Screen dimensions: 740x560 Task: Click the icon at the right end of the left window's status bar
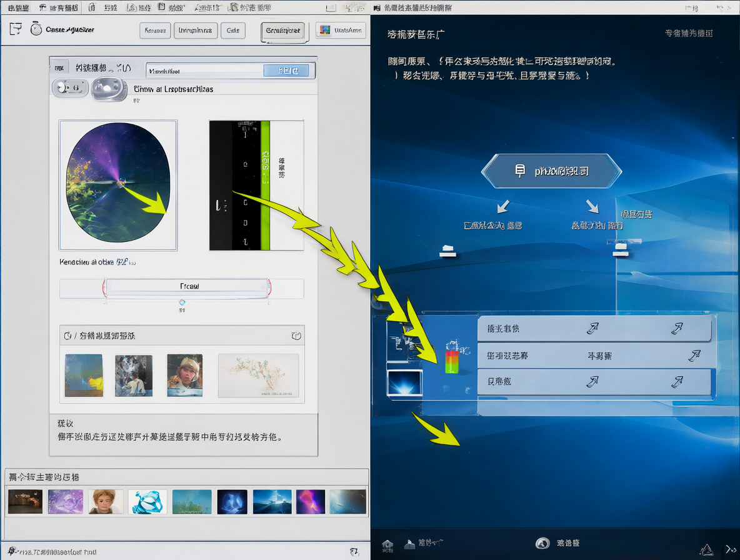[x=354, y=551]
